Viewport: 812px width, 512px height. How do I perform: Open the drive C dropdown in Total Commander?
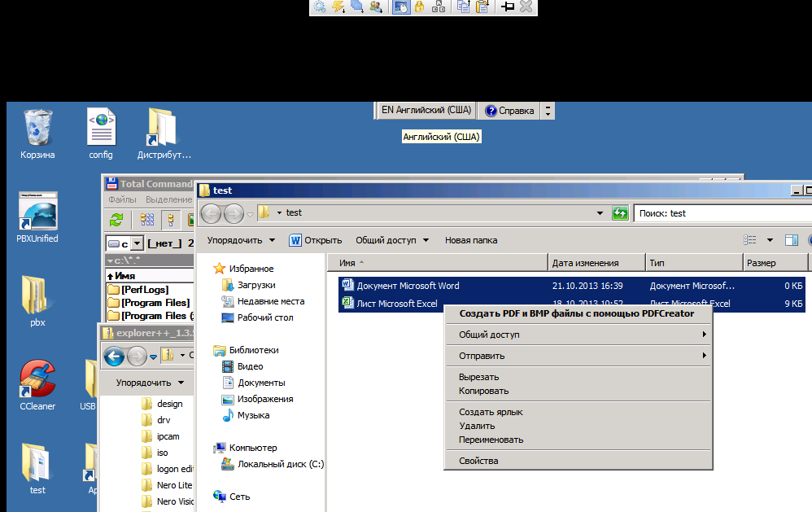pyautogui.click(x=137, y=243)
